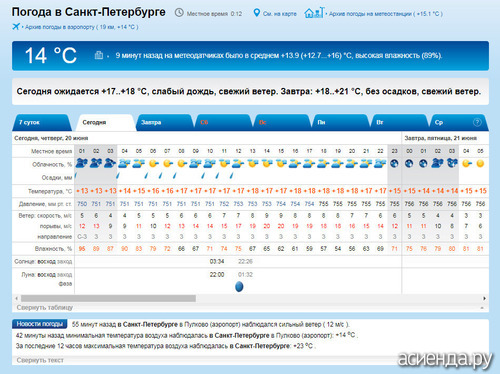Click the Давление, мм рт. ст. label
Screen dimensions: 500x374
coord(45,204)
